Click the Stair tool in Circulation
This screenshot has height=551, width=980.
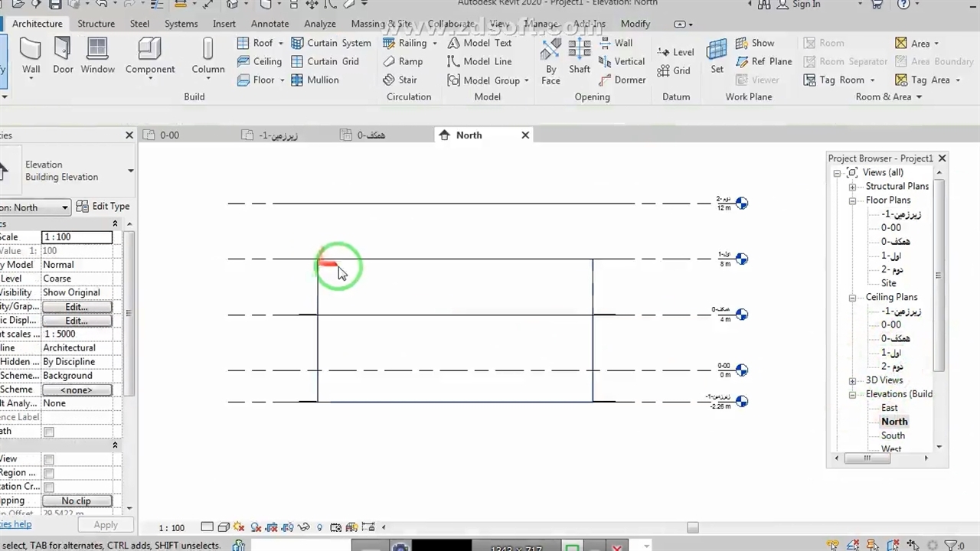point(400,80)
